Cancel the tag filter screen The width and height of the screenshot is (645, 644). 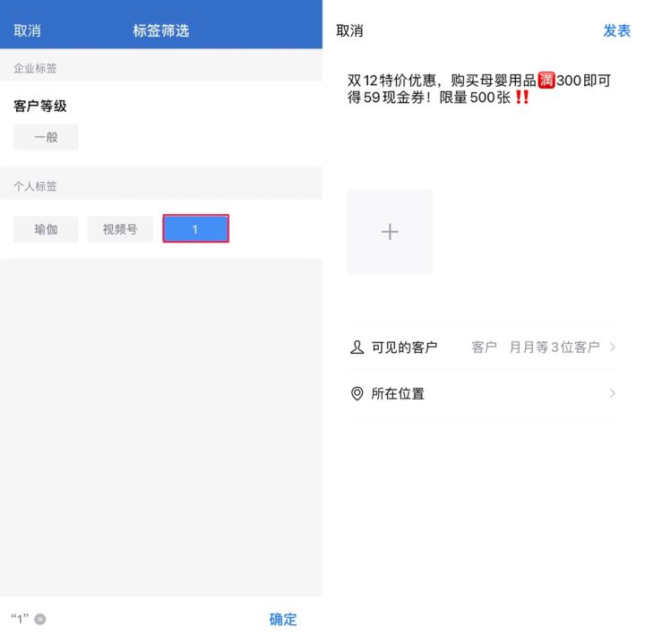(x=27, y=30)
